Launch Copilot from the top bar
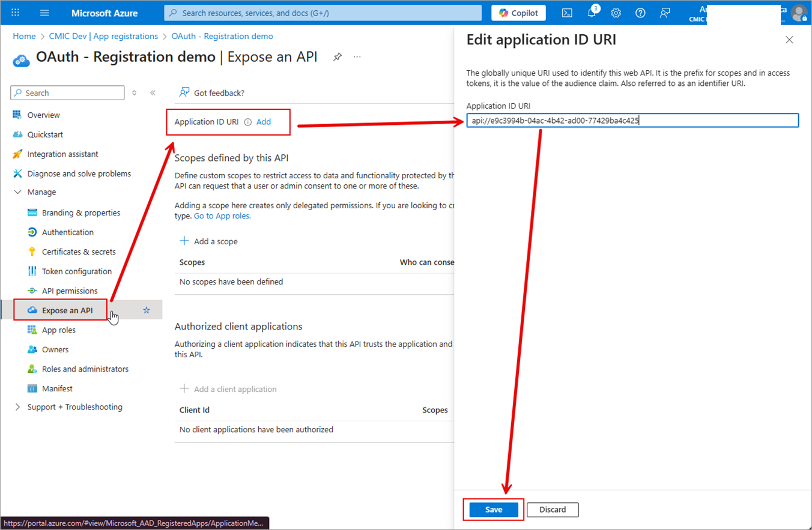This screenshot has width=812, height=530. (518, 13)
